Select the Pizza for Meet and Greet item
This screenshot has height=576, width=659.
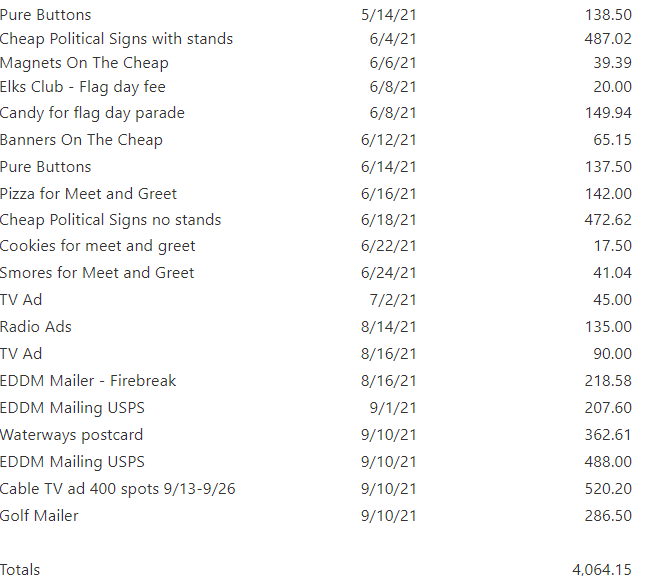[88, 194]
